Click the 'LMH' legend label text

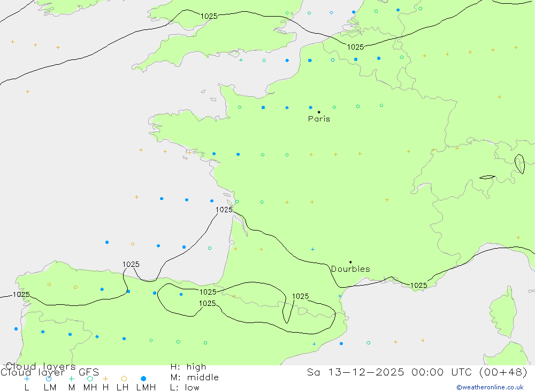click(x=146, y=388)
